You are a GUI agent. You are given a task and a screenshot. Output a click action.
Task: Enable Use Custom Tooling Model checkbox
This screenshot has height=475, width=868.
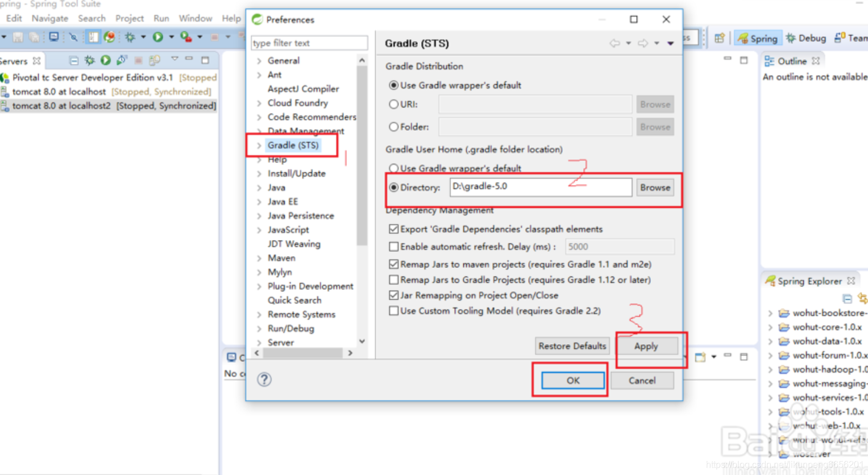(x=393, y=311)
